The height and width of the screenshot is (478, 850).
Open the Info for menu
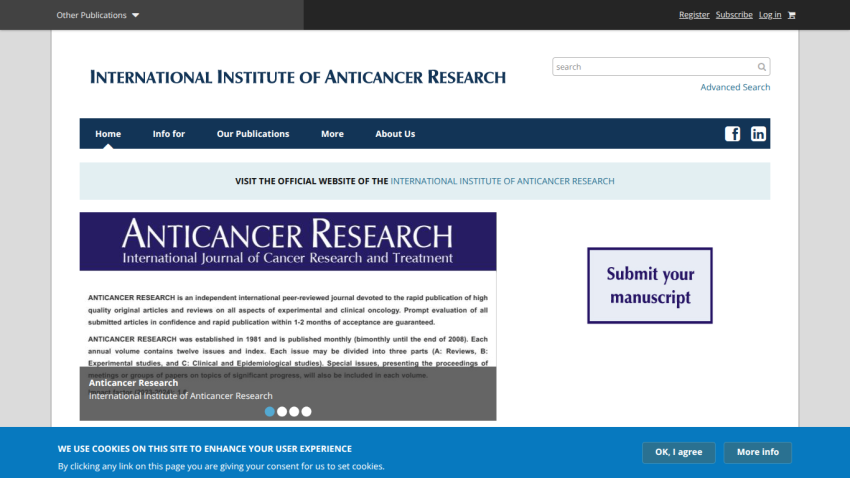169,134
